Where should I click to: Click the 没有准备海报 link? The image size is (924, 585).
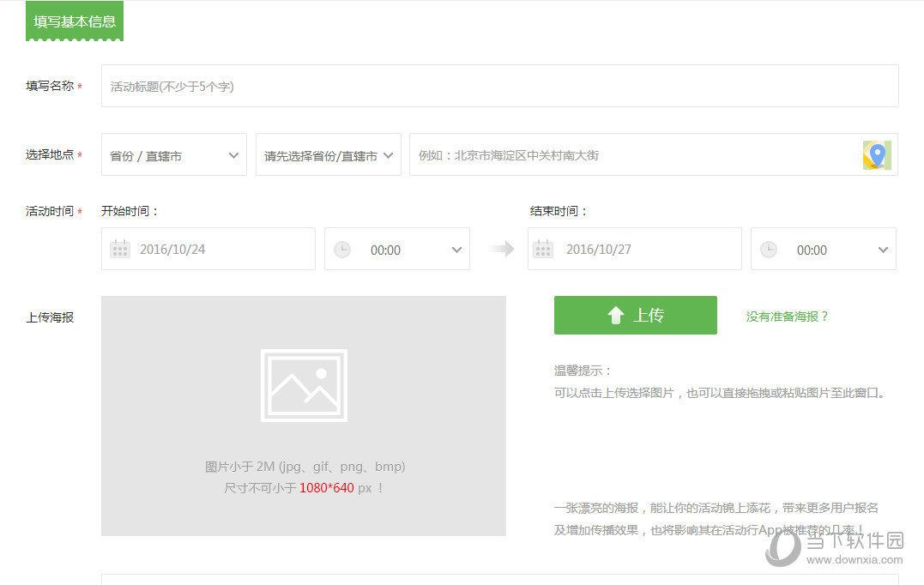(786, 316)
